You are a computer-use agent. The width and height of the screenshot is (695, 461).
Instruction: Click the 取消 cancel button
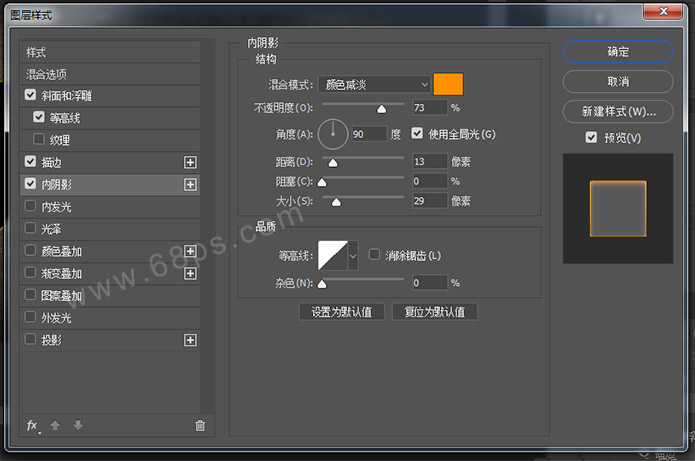pos(618,82)
